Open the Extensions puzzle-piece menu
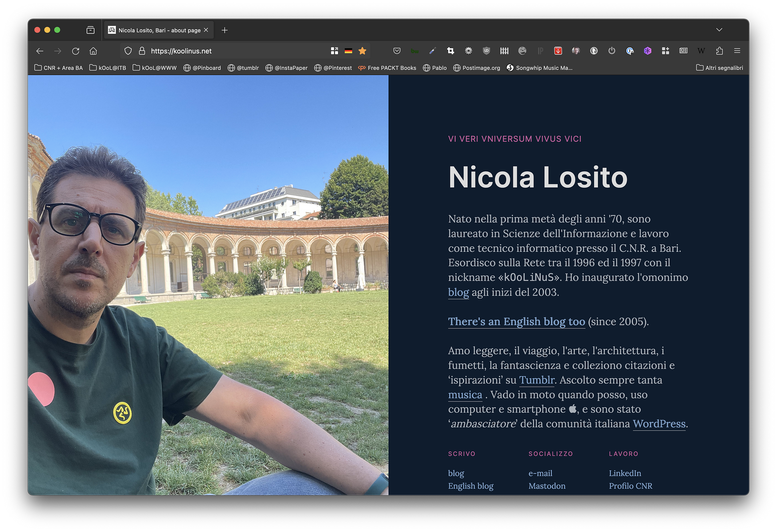The height and width of the screenshot is (532, 777). point(719,51)
